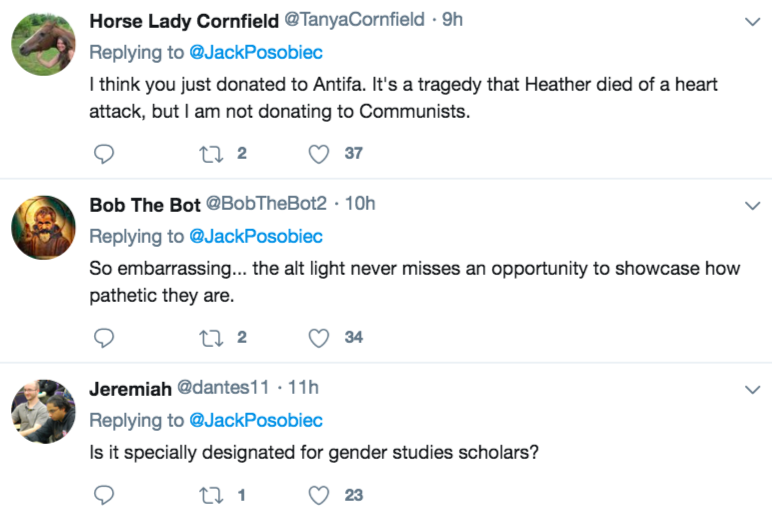Screen dimensions: 772x516
Task: Open Horse Lady Cornfield's horse profile picture
Action: (43, 44)
